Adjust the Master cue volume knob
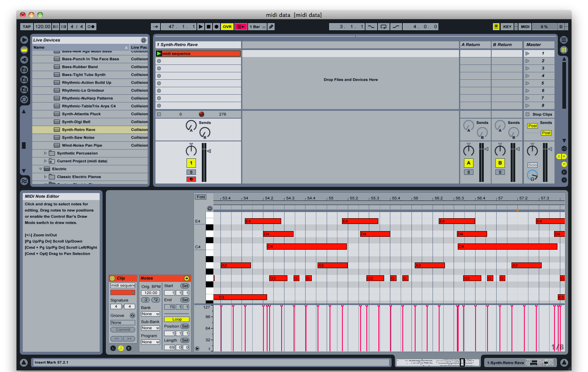The width and height of the screenshot is (588, 372). pos(533,175)
